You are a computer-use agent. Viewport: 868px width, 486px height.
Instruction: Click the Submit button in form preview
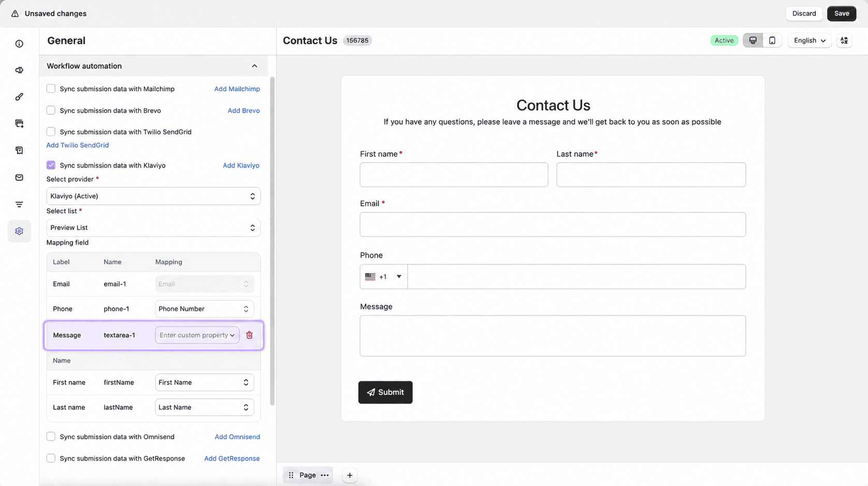[385, 392]
